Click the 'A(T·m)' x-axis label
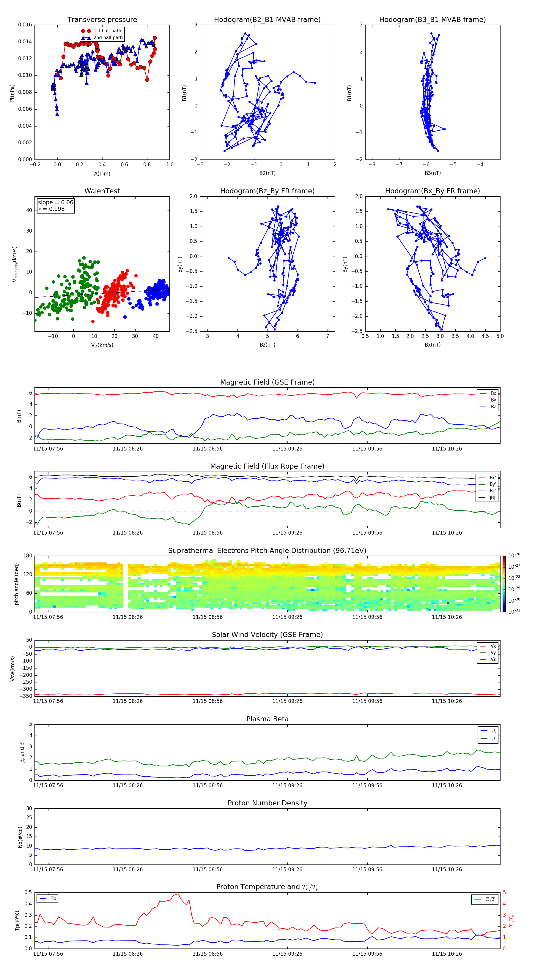Viewport: 535px width, 980px height. coord(102,173)
